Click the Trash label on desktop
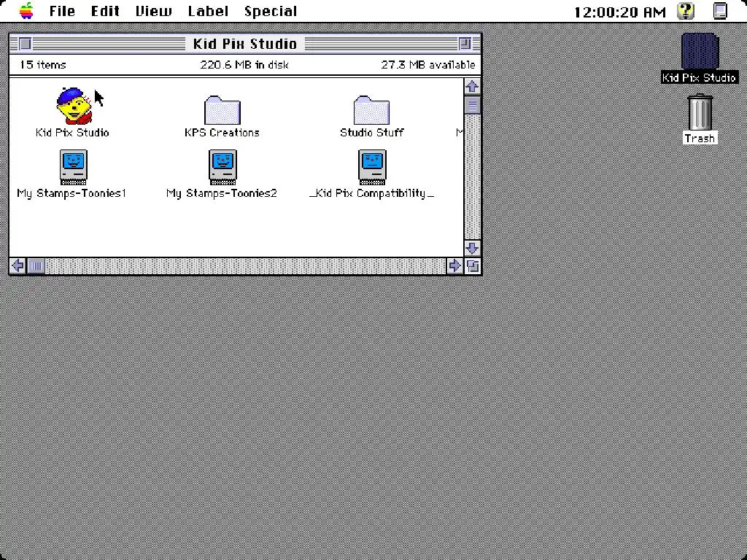This screenshot has height=560, width=747. [x=700, y=138]
